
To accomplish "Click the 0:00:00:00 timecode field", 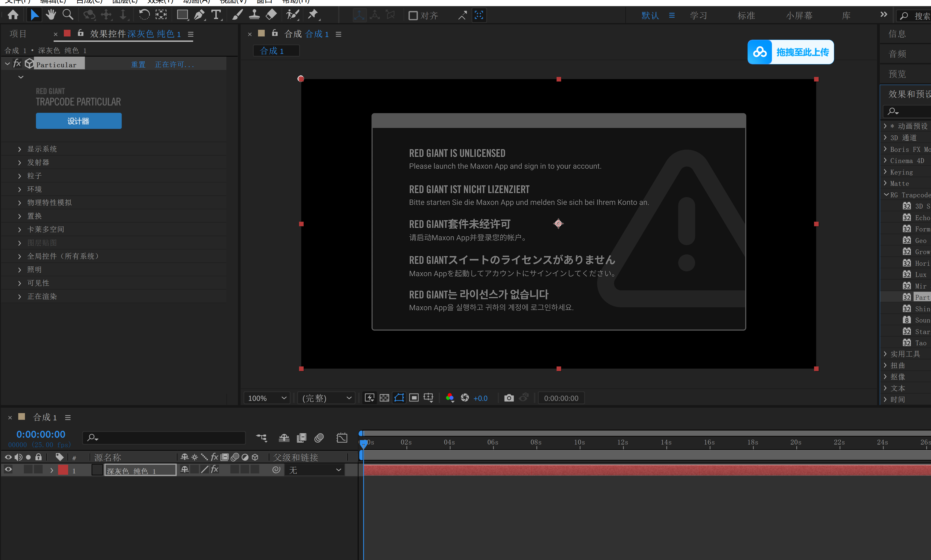I will tap(41, 434).
